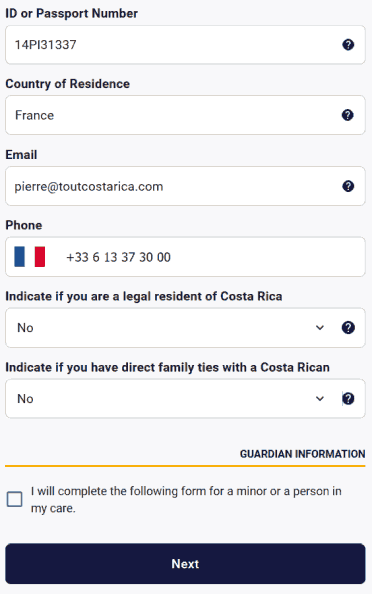Image resolution: width=372 pixels, height=594 pixels.
Task: Show the Country of Residence help tooltip
Action: [348, 115]
